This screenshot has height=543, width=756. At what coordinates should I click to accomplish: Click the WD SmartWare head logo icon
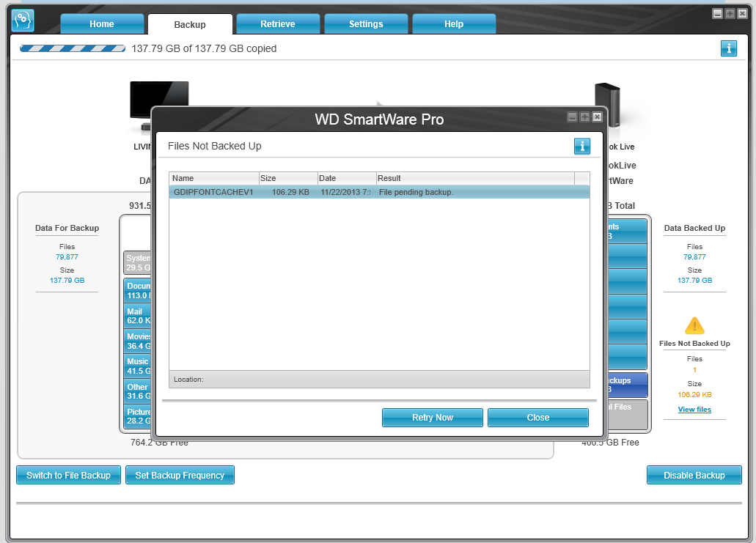23,21
